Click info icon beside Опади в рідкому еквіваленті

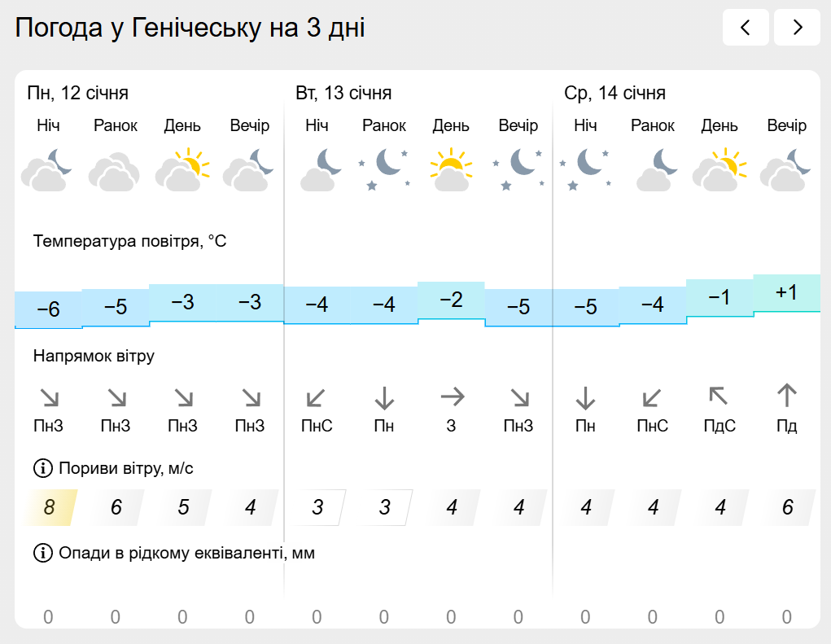tap(42, 554)
